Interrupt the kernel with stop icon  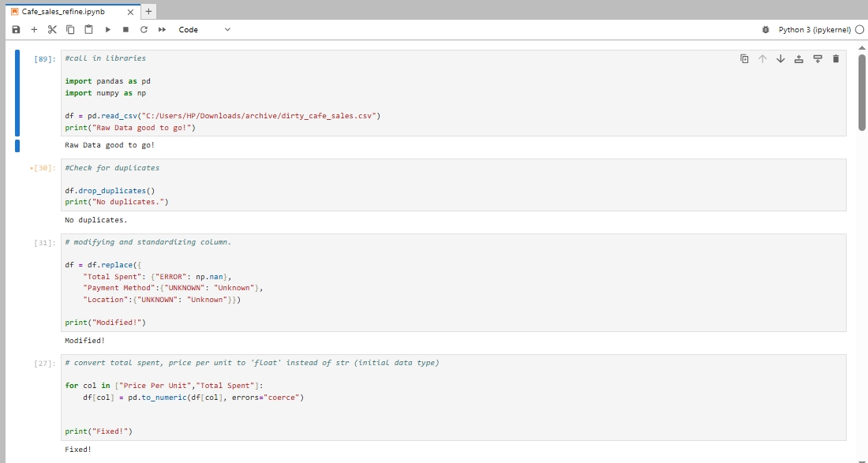[x=125, y=30]
